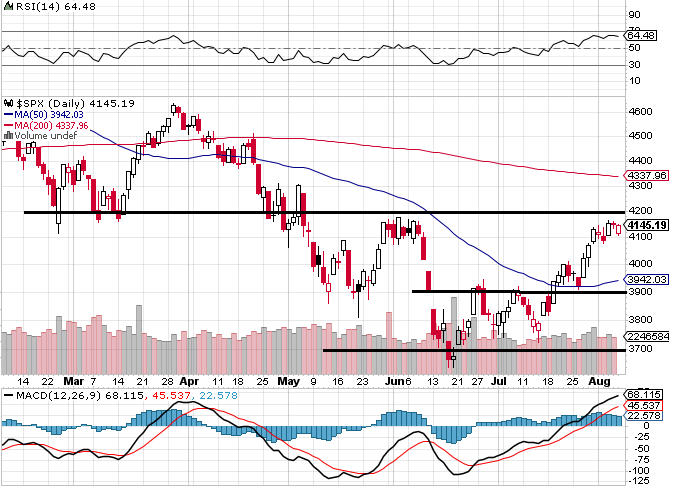The width and height of the screenshot is (674, 486).
Task: Click the 4000 price axis label
Action: 640,264
